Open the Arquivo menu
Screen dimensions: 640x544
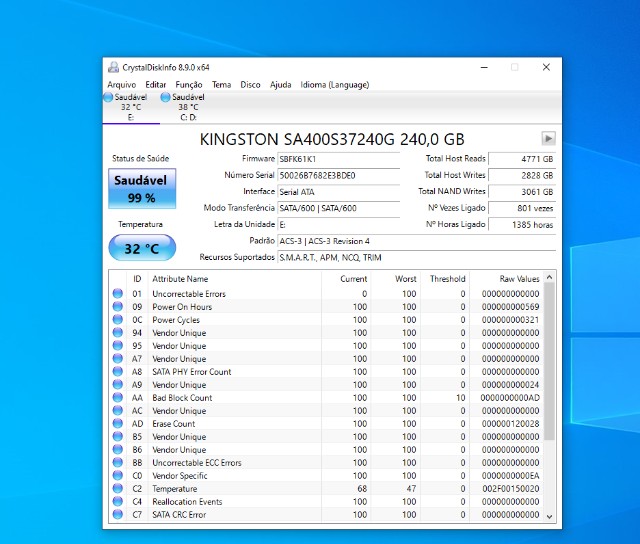click(122, 84)
